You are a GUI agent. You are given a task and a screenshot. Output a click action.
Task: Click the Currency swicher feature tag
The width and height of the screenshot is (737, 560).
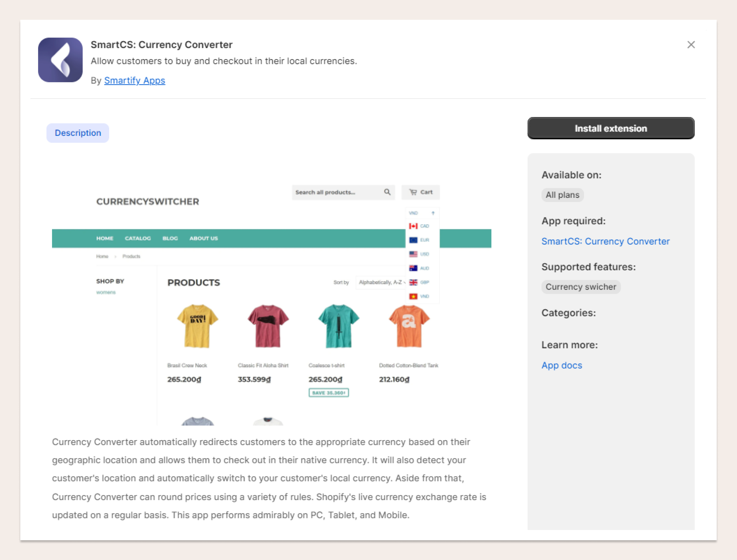(581, 287)
